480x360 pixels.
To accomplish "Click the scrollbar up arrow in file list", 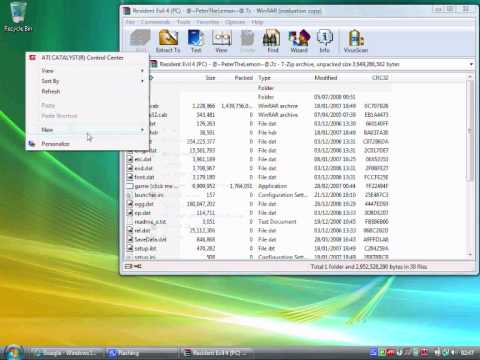I will [x=470, y=77].
